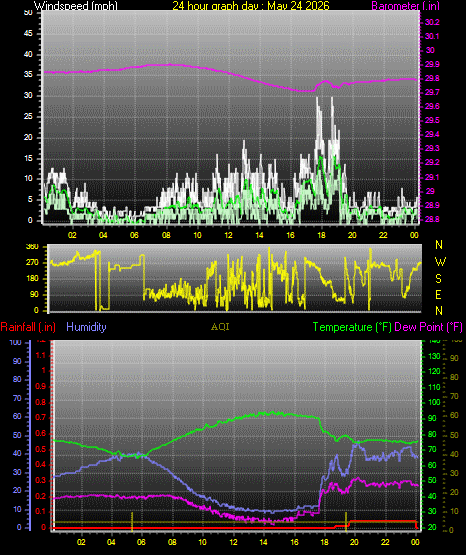Click the 'AQI' legend label

pos(220,327)
